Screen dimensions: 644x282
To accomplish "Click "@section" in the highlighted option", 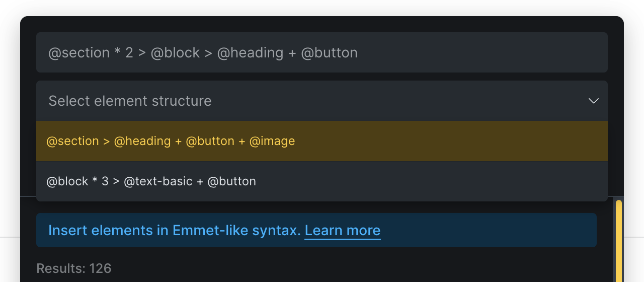I will tap(72, 141).
